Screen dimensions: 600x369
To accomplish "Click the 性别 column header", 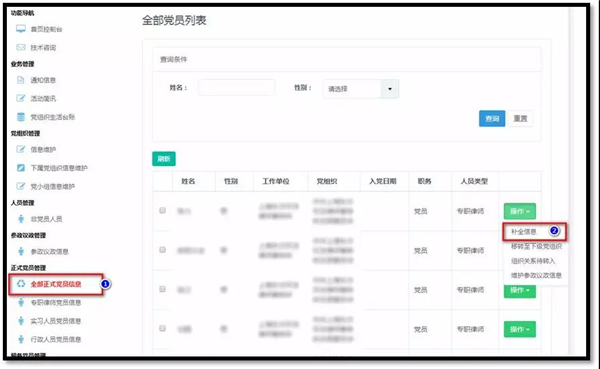I will pyautogui.click(x=231, y=181).
